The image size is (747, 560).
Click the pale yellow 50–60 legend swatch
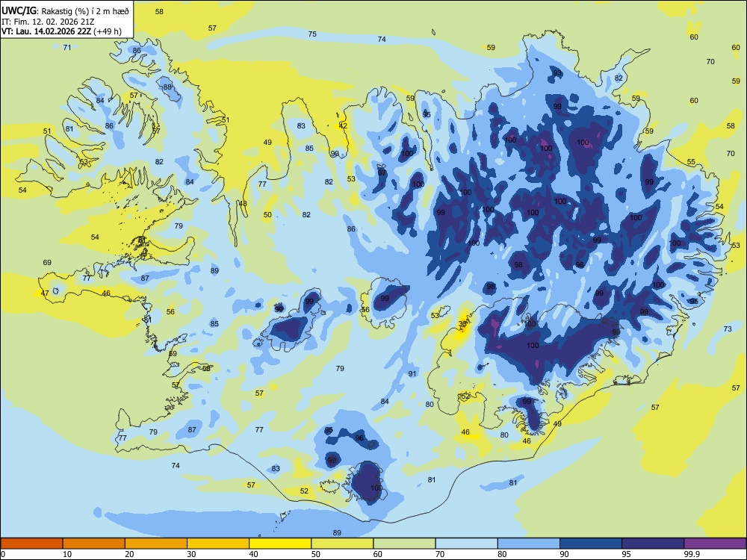click(342, 544)
